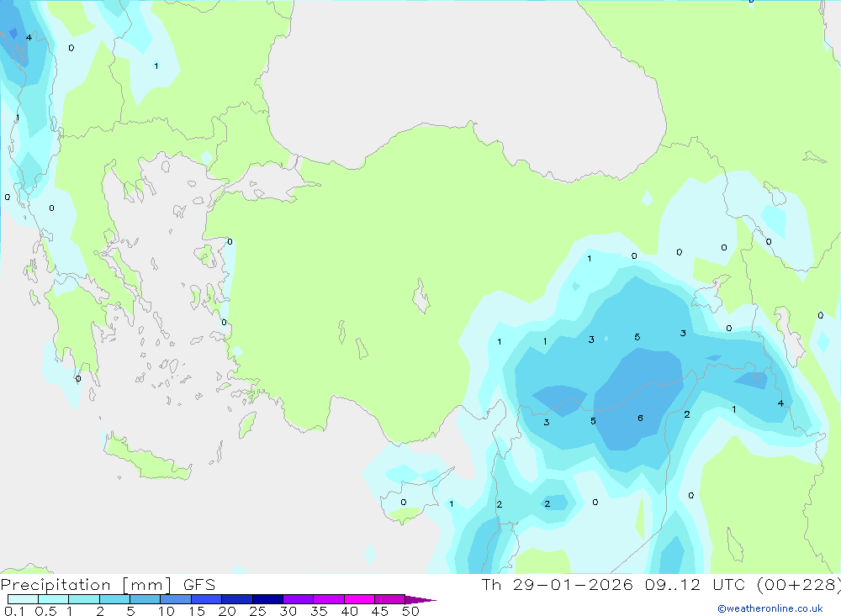Select the 5–10 mm legend swatch
This screenshot has width=841, height=616.
(145, 599)
